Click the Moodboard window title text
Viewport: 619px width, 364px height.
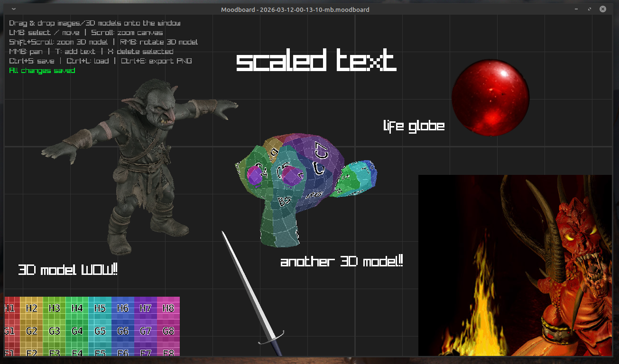pos(295,9)
